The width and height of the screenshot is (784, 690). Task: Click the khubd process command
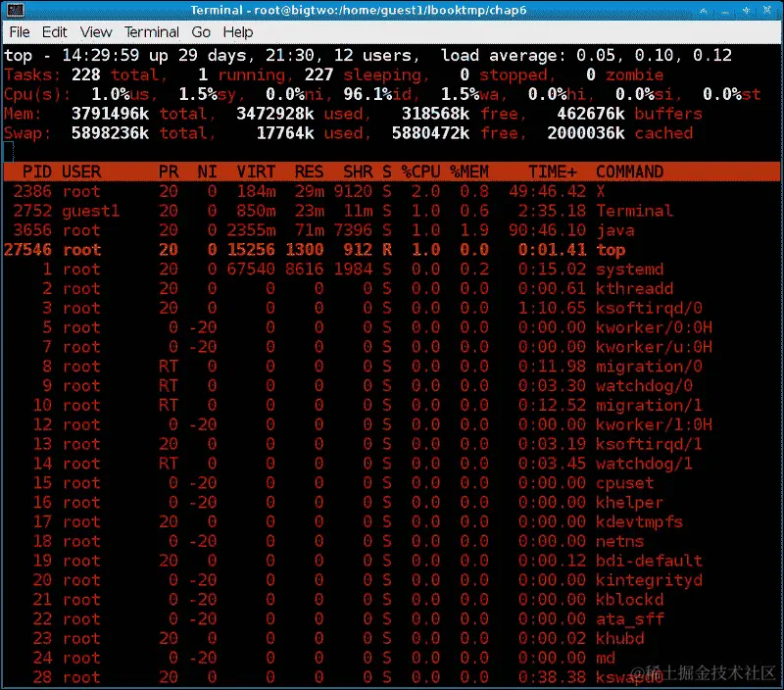[620, 638]
